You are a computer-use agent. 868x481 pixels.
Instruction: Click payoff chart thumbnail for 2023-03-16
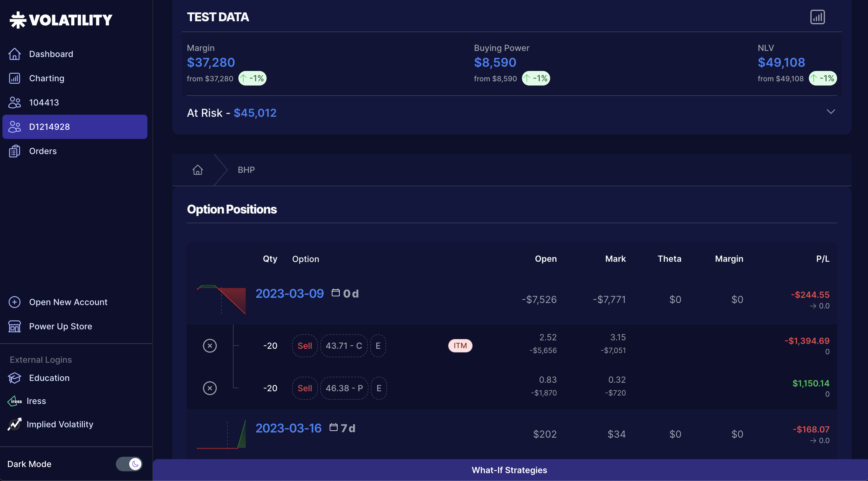(x=221, y=434)
